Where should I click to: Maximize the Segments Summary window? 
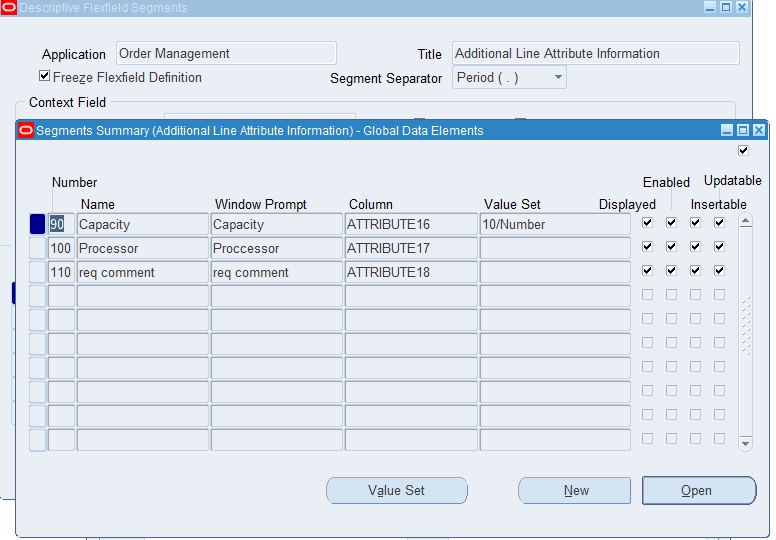[742, 130]
